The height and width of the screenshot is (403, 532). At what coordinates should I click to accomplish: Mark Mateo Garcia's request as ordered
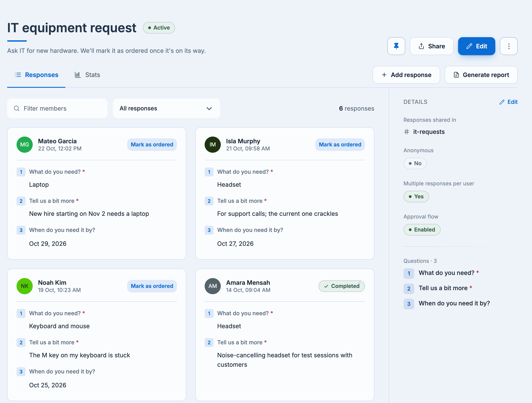(152, 145)
